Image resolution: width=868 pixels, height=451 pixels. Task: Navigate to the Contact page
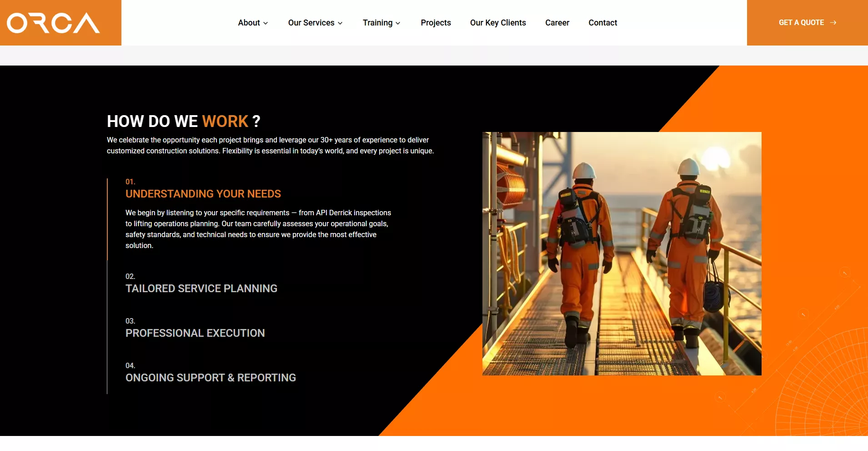click(x=602, y=23)
